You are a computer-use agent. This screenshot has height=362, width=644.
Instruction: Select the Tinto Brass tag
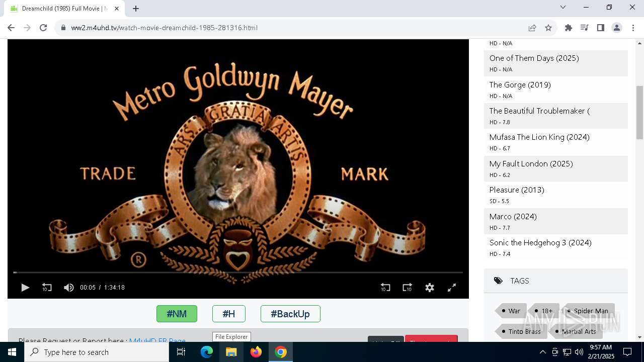tap(522, 331)
